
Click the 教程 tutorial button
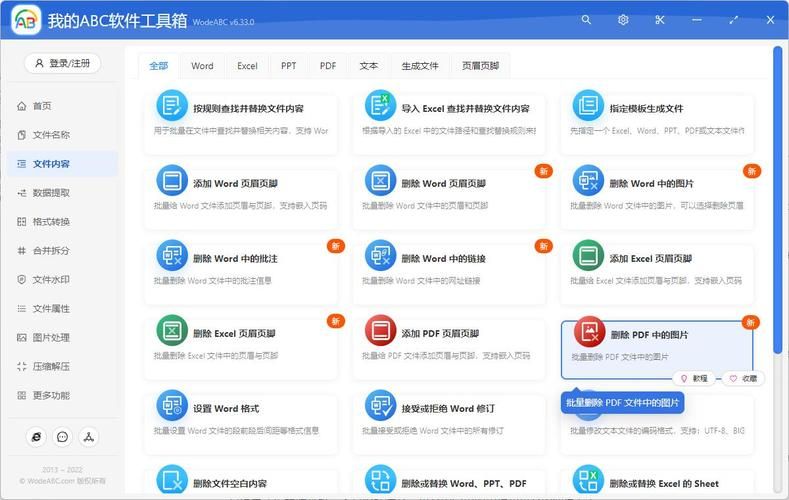[x=694, y=379]
